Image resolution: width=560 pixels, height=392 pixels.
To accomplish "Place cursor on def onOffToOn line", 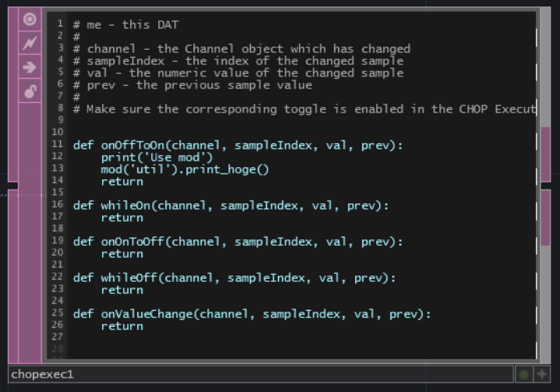I will (x=238, y=145).
